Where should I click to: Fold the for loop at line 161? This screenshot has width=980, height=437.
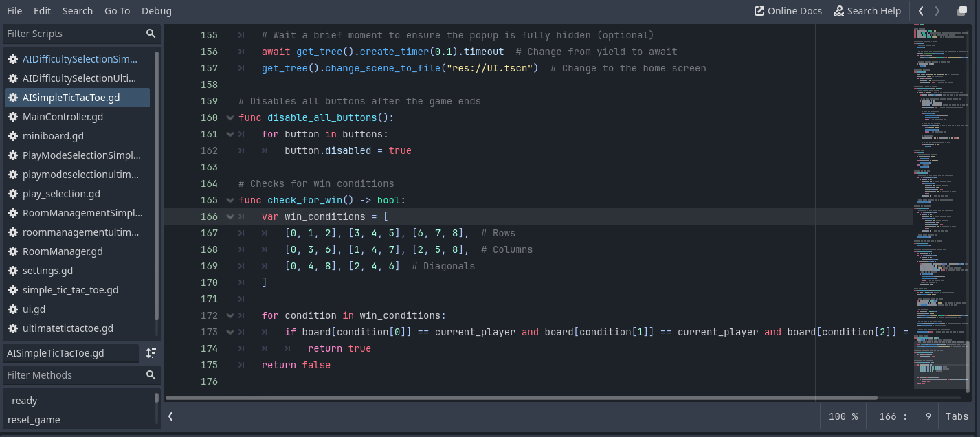(x=230, y=134)
